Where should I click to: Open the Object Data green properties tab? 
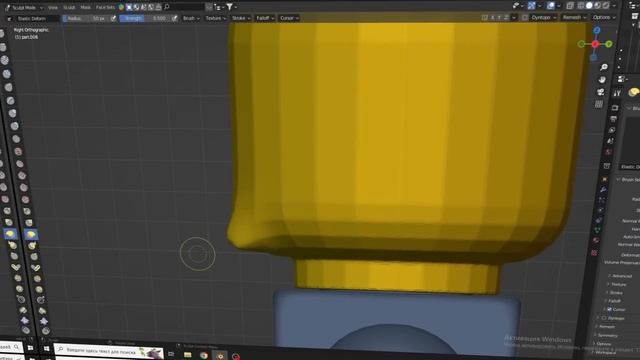597,230
